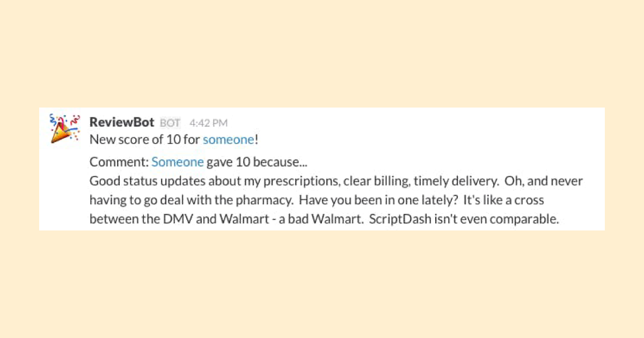Click the word "ScriptDash" in the message

[x=397, y=219]
